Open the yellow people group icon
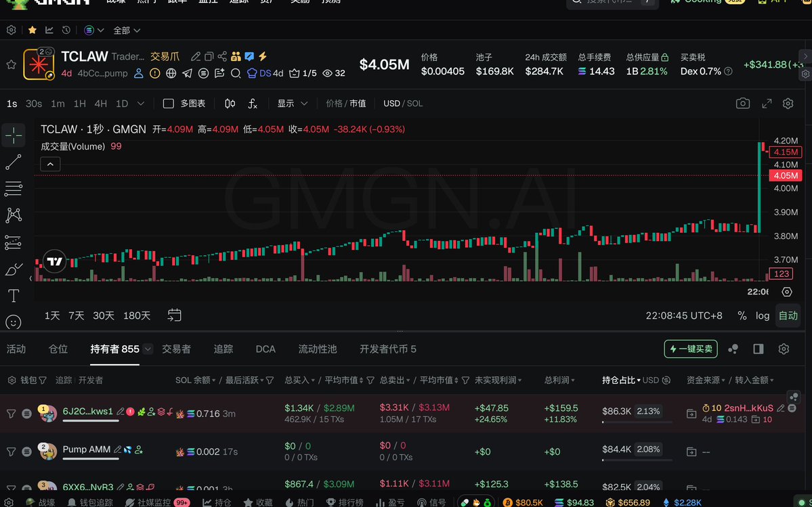This screenshot has height=507, width=812. tap(236, 56)
